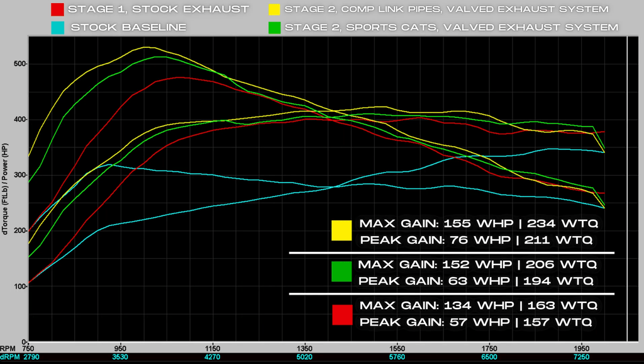Click the 4270 dRPM axis value
Viewport: 644px width, 364px height.
[213, 357]
